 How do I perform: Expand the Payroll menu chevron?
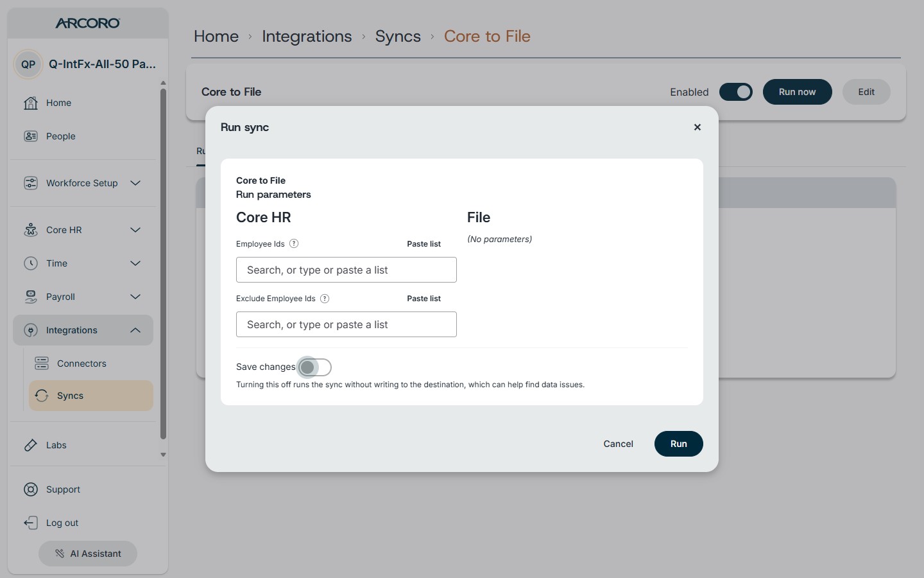coord(135,297)
